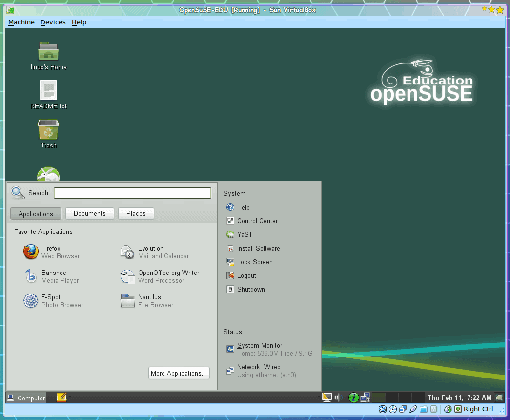Screen dimensions: 510x420
Task: Click the network tray icon in panel
Action: coord(365,398)
